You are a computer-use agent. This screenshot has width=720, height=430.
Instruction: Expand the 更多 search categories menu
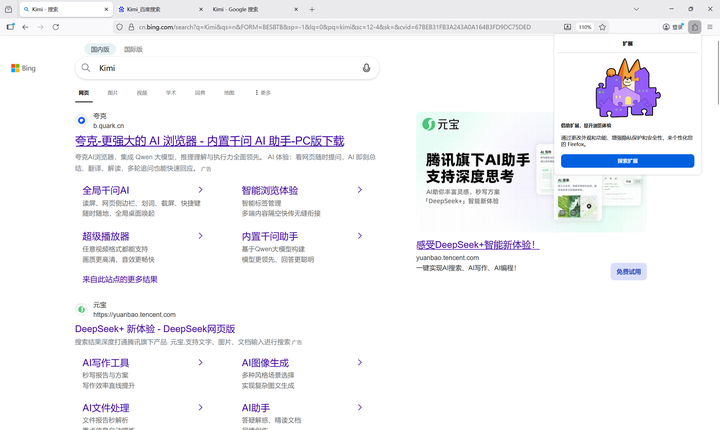coord(263,93)
